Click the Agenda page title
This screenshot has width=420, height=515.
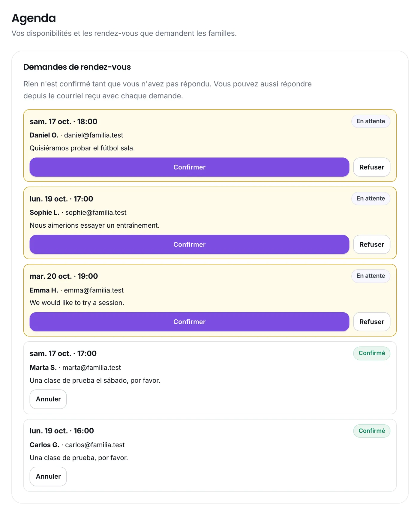pos(34,18)
